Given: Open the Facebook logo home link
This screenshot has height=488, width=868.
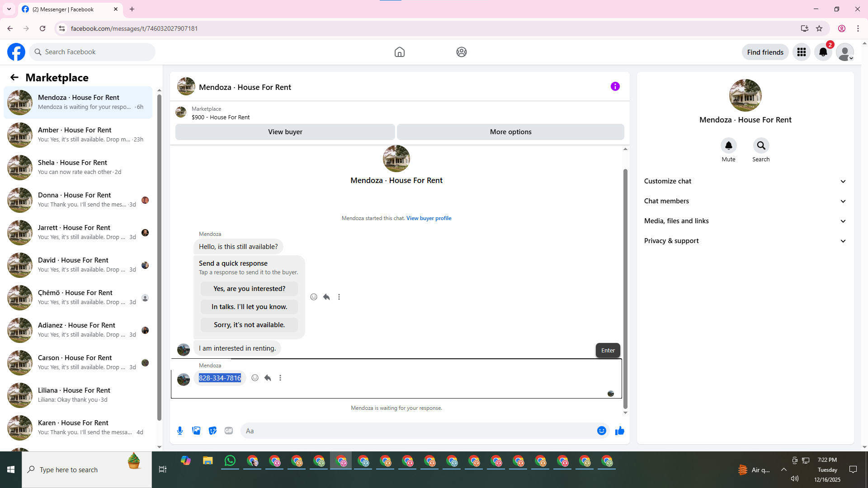Looking at the screenshot, I should pyautogui.click(x=16, y=52).
